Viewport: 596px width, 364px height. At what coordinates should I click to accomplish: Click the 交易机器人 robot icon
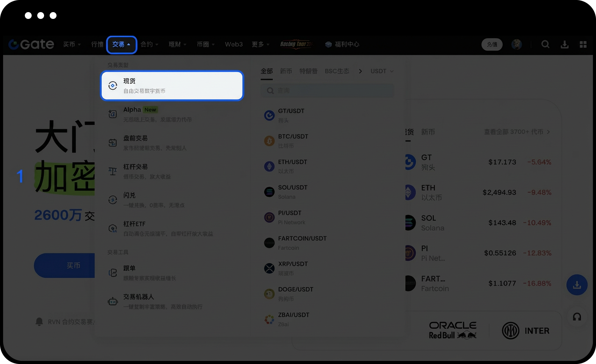pos(113,301)
